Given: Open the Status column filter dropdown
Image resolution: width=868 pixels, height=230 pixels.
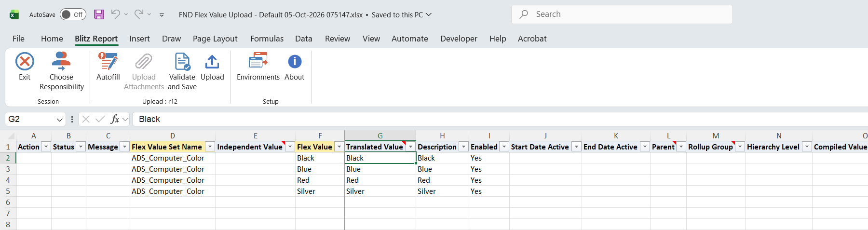Looking at the screenshot, I should point(81,147).
